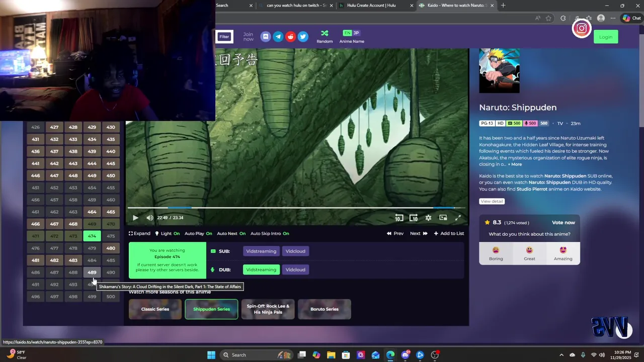The width and height of the screenshot is (644, 362).
Task: Rate the anime as Great
Action: (529, 253)
